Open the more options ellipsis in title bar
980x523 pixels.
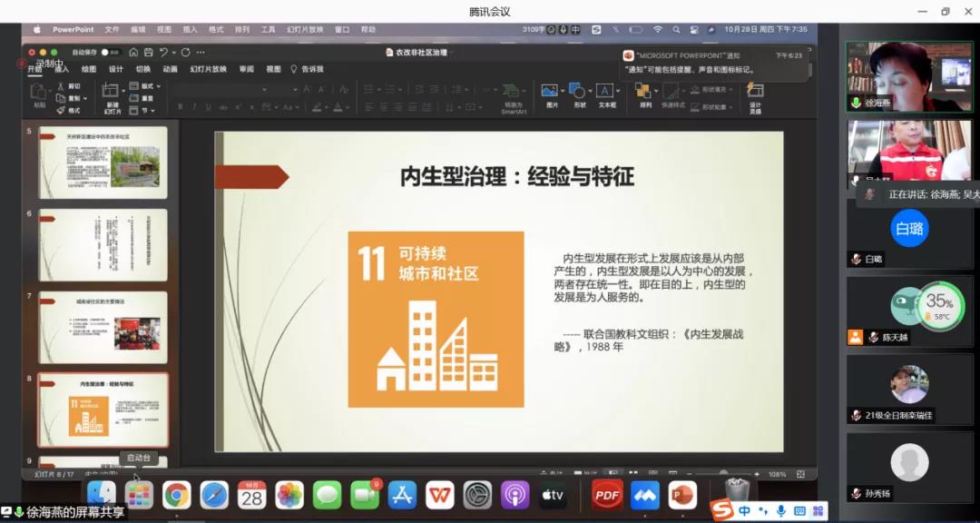201,53
